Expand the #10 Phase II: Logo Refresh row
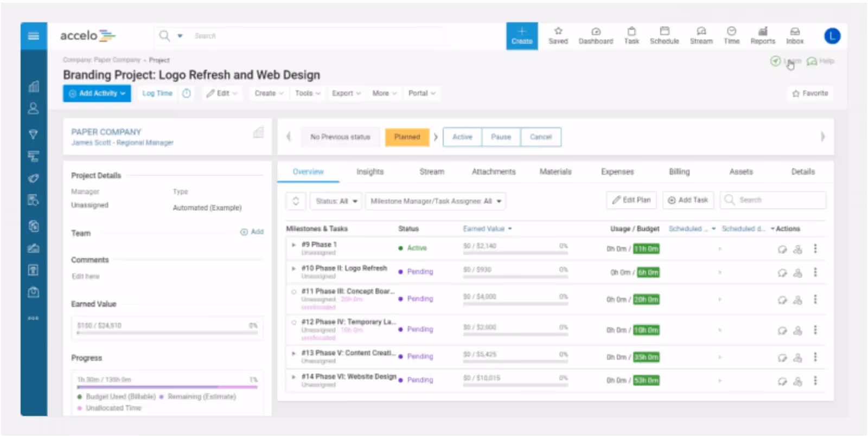The image size is (868, 436). [293, 268]
